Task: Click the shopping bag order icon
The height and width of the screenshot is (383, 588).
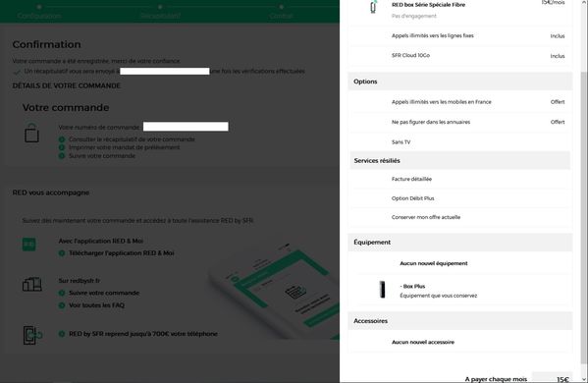Action: click(x=31, y=133)
